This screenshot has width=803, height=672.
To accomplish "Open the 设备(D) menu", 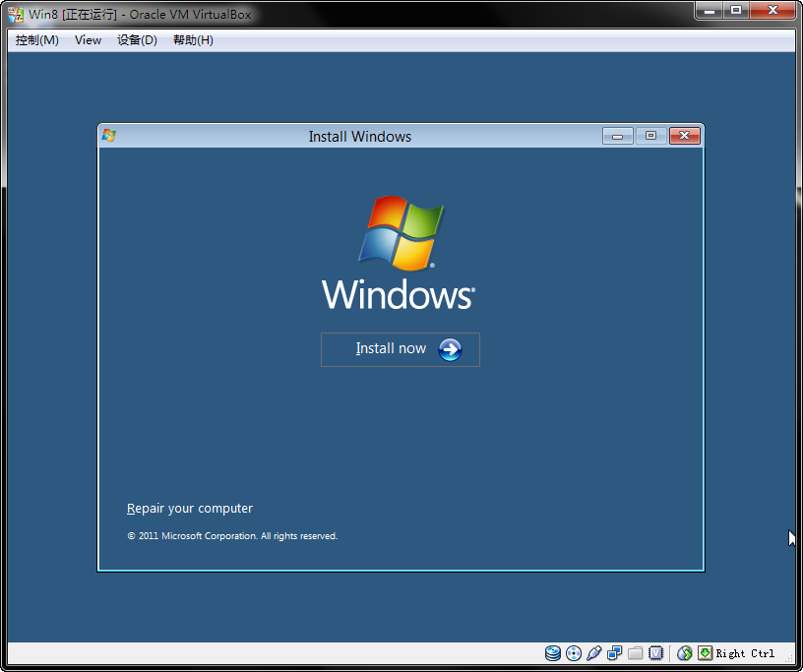I will [x=137, y=40].
